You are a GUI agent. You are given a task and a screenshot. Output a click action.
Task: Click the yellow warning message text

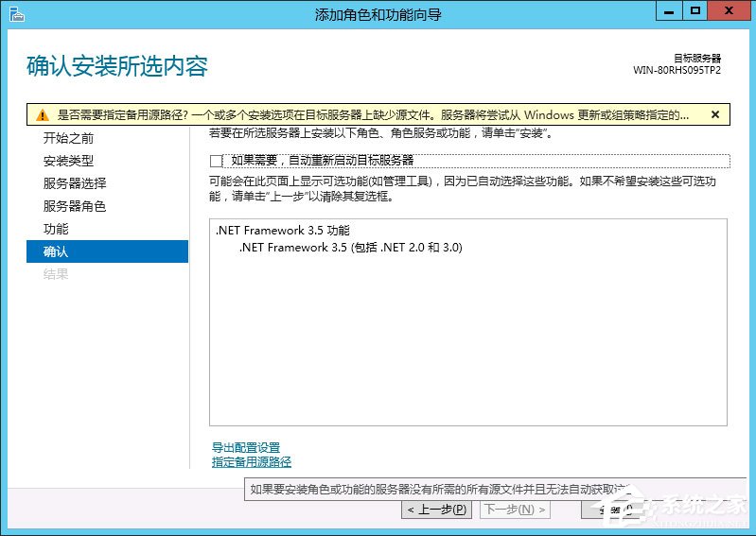(369, 115)
